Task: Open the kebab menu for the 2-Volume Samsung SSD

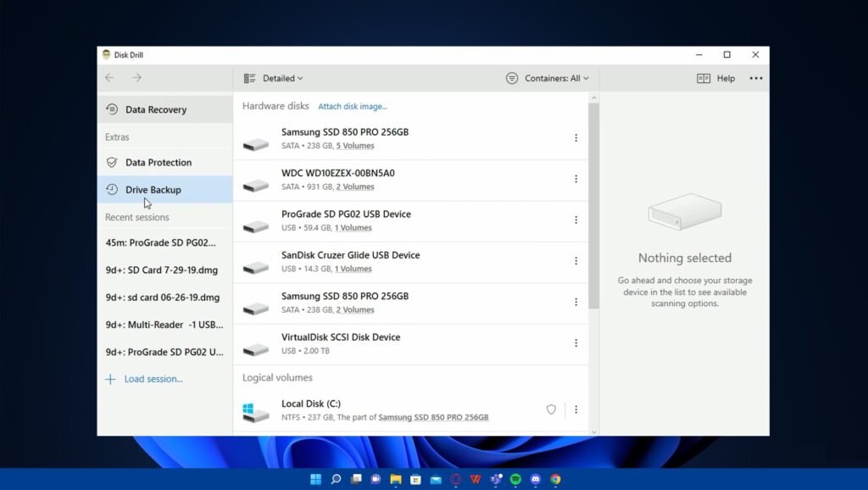Action: [576, 302]
